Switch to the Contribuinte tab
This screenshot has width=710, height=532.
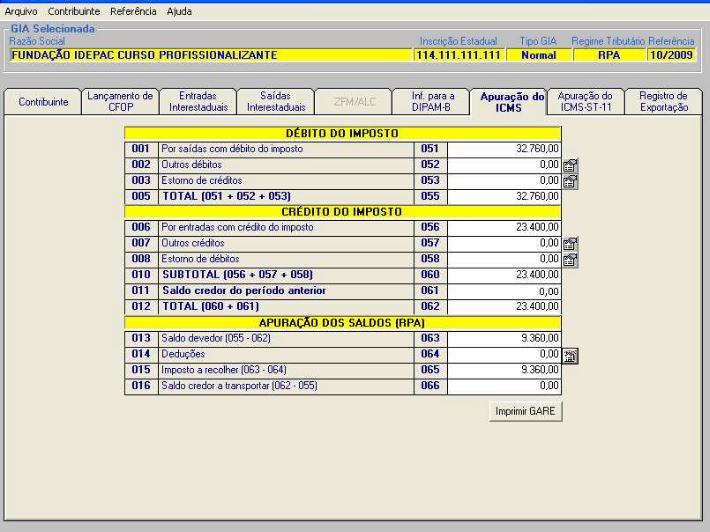pyautogui.click(x=43, y=102)
